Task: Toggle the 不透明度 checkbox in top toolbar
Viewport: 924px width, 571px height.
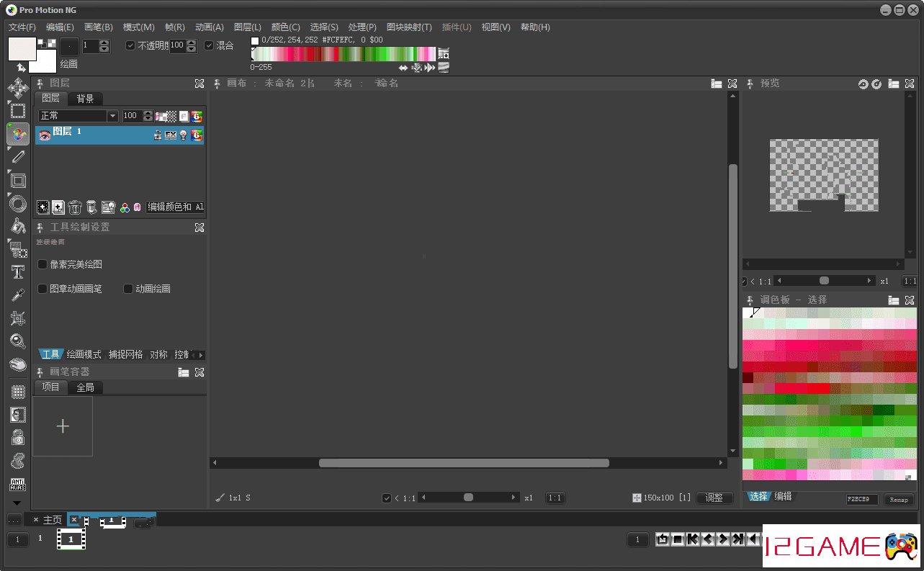Action: click(x=130, y=45)
